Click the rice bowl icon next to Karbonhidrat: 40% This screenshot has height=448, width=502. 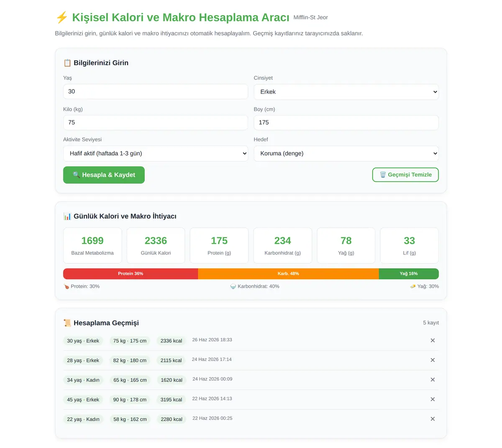pyautogui.click(x=233, y=287)
